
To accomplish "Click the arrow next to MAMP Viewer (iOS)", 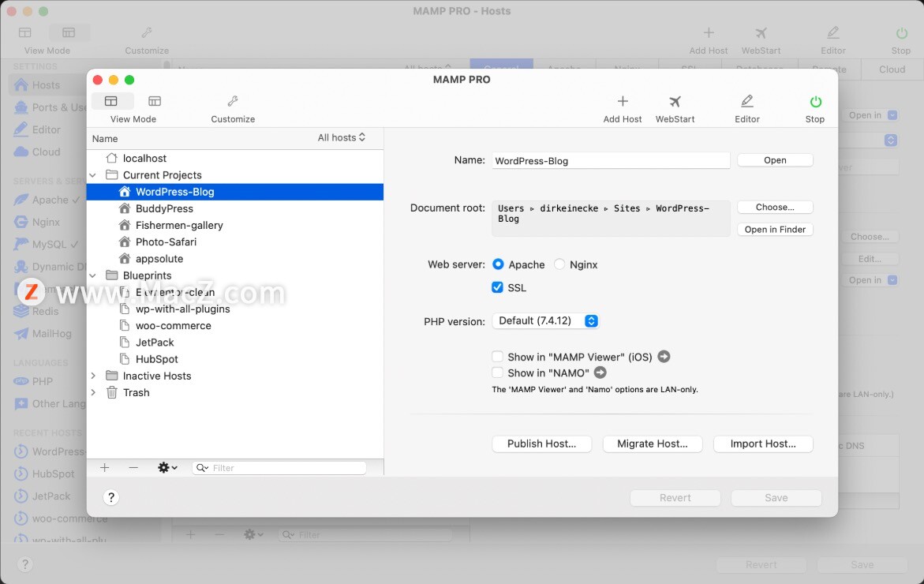I will click(x=664, y=357).
